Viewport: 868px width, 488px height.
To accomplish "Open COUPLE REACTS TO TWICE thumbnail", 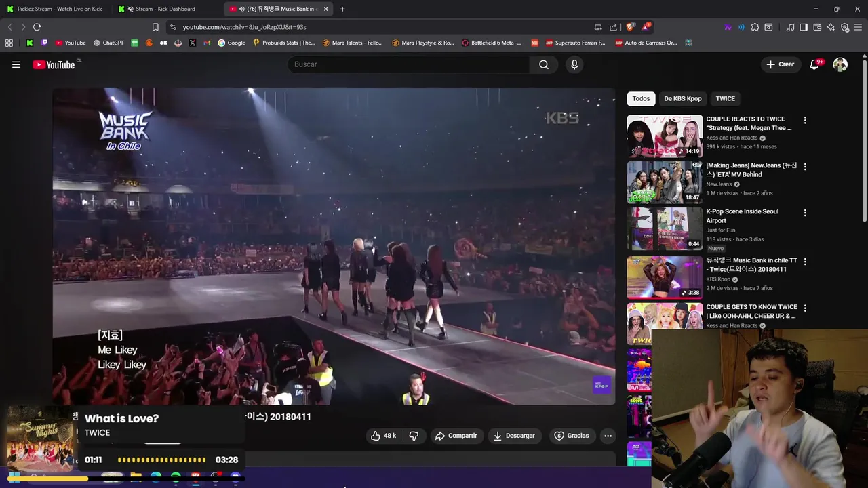I will point(665,136).
